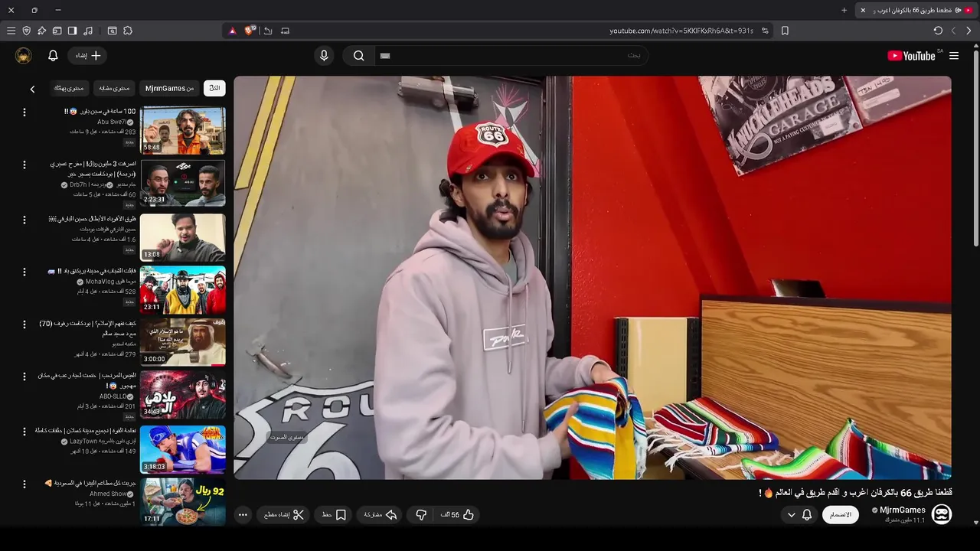Select the 'الكل' filter chip
The image size is (980, 551).
214,88
